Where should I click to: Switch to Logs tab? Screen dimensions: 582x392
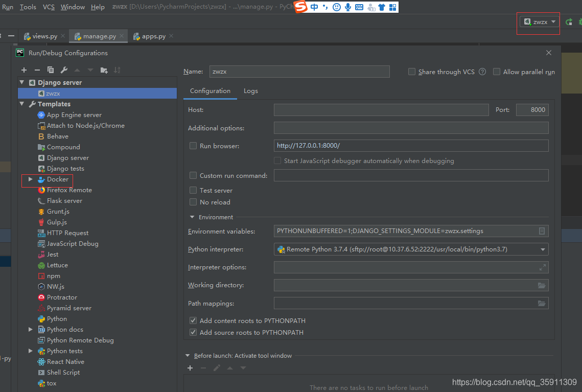click(251, 91)
